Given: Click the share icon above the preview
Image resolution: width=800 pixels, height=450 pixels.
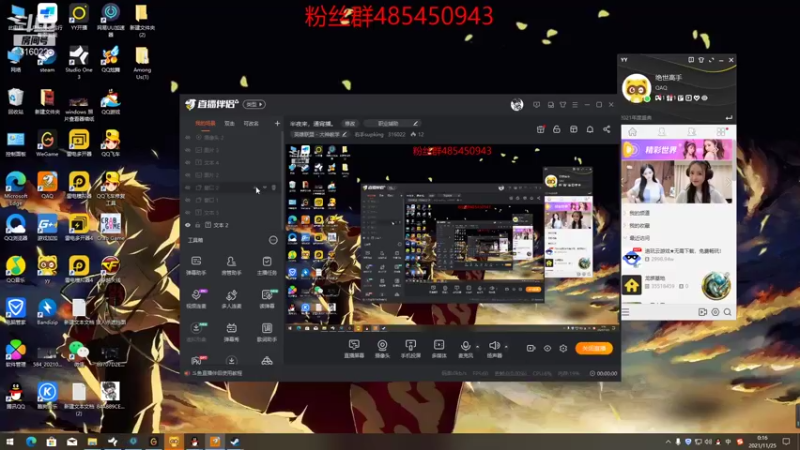Looking at the screenshot, I should (607, 130).
